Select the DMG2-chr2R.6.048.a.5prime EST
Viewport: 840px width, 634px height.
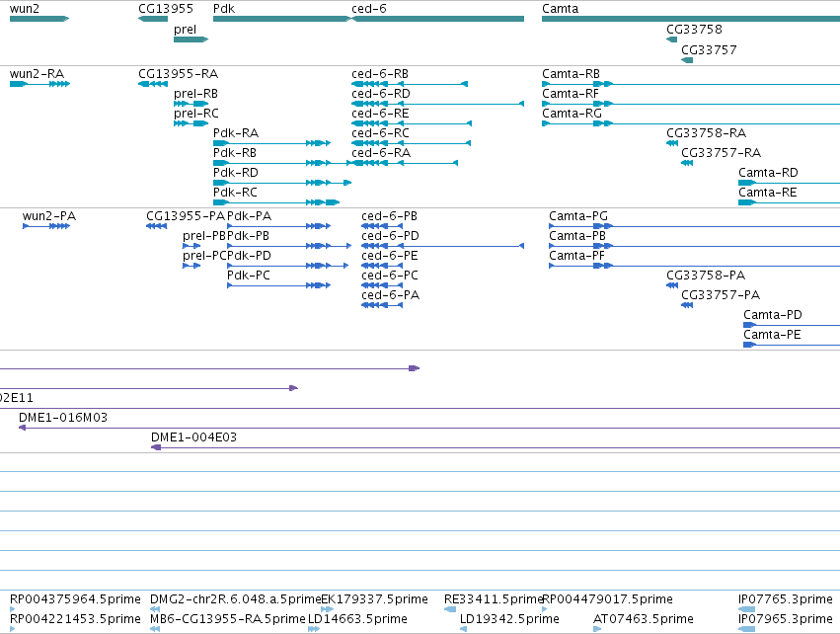pos(155,609)
